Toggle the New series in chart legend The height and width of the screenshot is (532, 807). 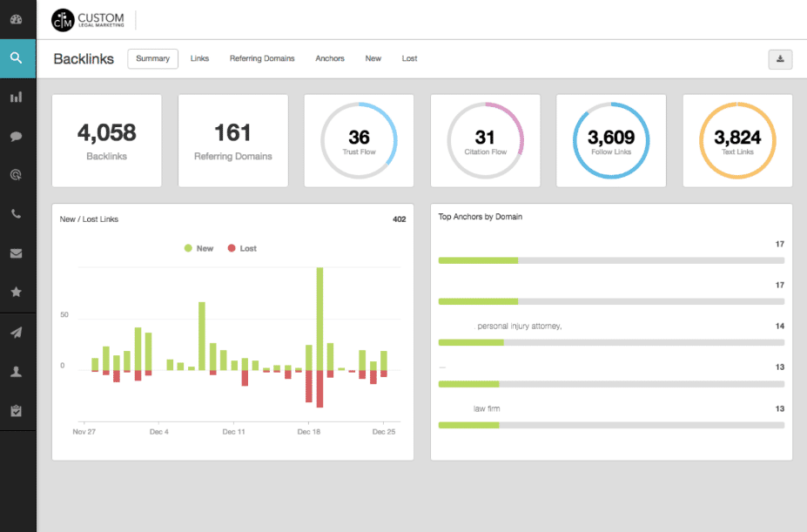click(198, 248)
